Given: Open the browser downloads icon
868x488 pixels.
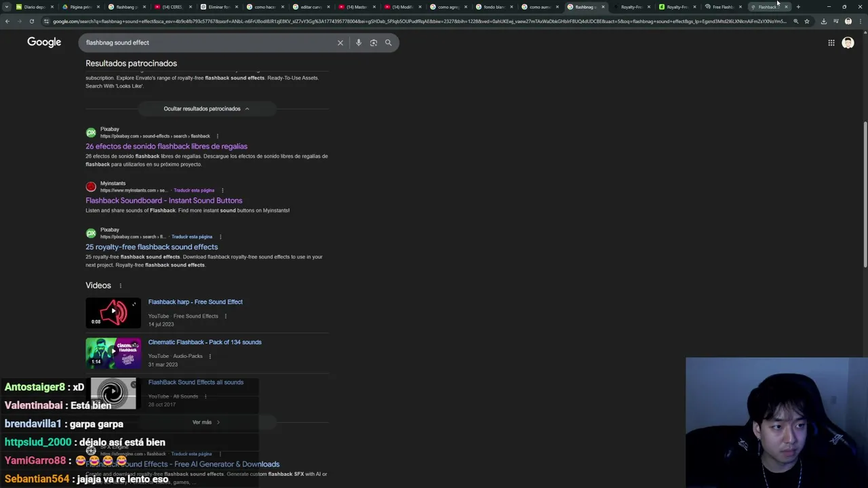Looking at the screenshot, I should (x=823, y=21).
